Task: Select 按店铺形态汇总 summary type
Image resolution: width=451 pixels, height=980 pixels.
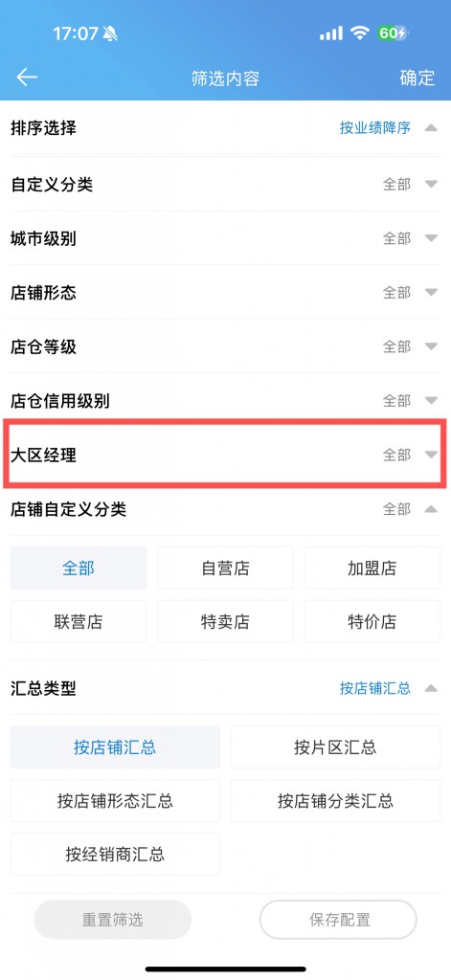Action: tap(115, 801)
